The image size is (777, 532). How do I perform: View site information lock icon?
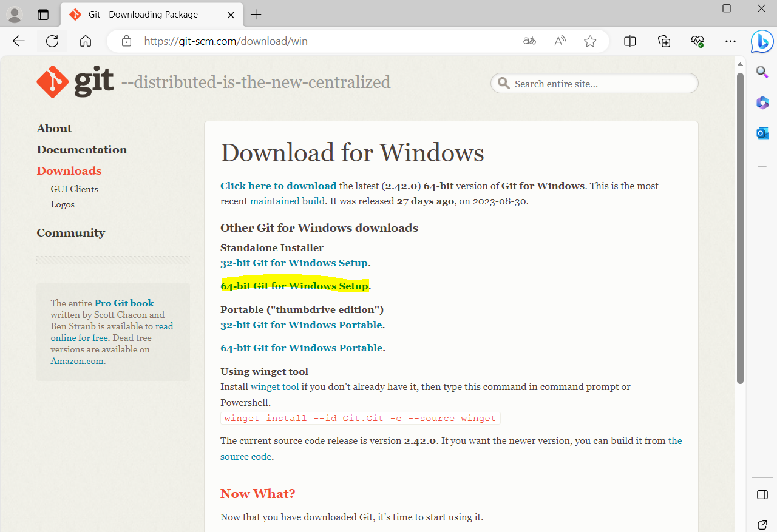click(x=126, y=41)
